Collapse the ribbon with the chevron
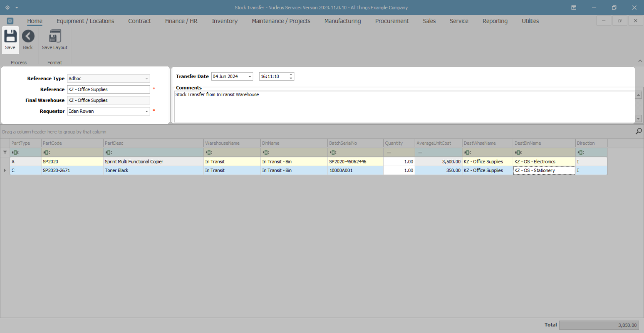Image resolution: width=644 pixels, height=333 pixels. 640,61
